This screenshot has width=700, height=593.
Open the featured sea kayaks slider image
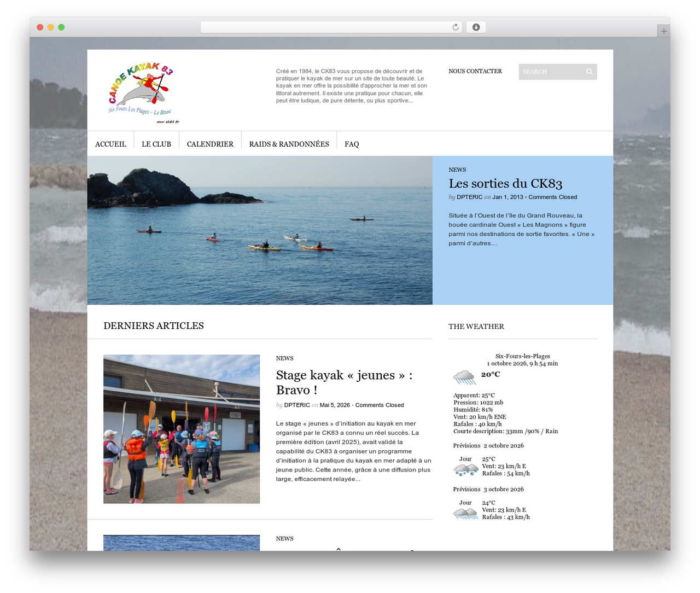tap(260, 230)
